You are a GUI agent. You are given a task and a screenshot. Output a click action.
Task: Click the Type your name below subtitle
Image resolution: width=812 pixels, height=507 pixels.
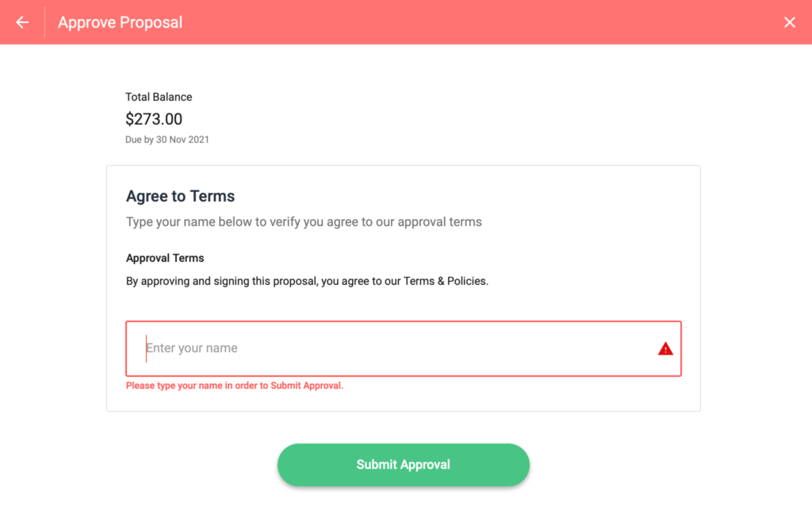tap(304, 222)
